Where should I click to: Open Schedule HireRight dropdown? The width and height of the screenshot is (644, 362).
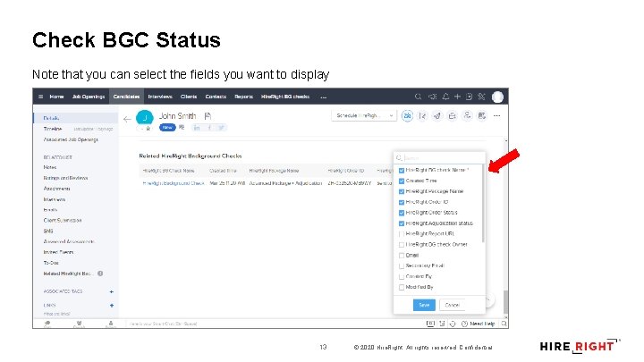364,116
